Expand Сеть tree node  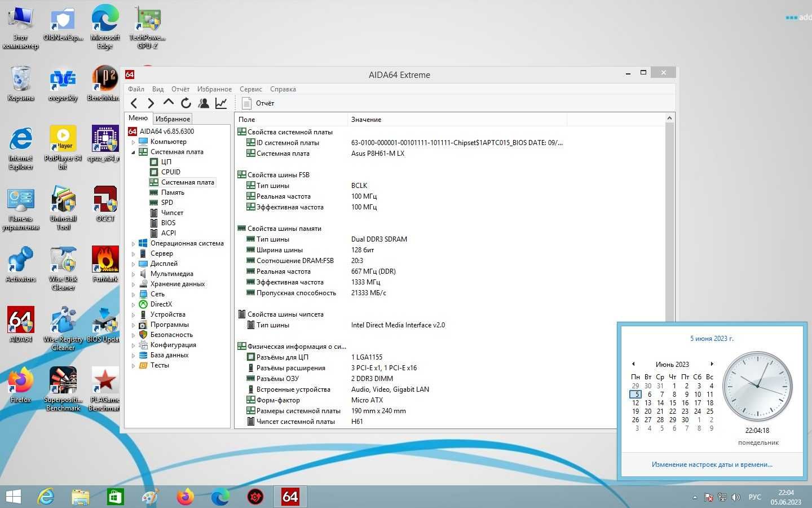[x=134, y=295]
